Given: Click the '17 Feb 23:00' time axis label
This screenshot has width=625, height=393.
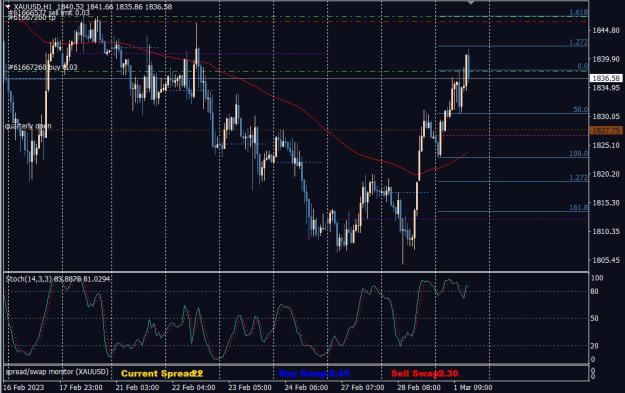Looking at the screenshot, I should (81, 387).
